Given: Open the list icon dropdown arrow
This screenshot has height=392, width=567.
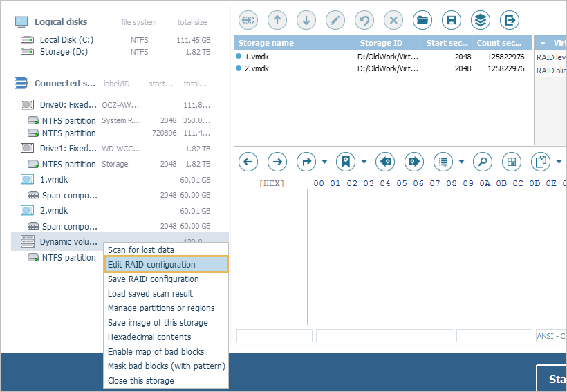Looking at the screenshot, I should [461, 162].
